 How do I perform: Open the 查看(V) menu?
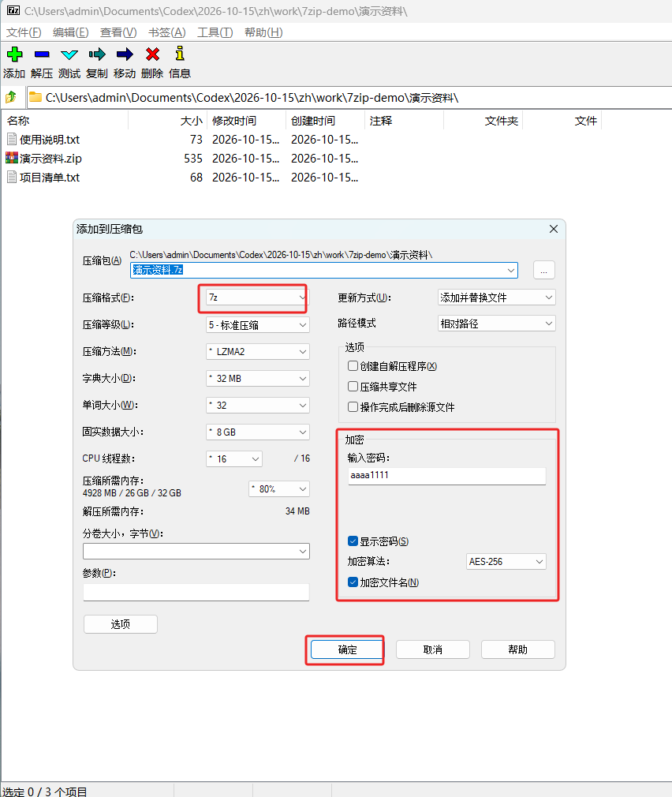pos(118,32)
